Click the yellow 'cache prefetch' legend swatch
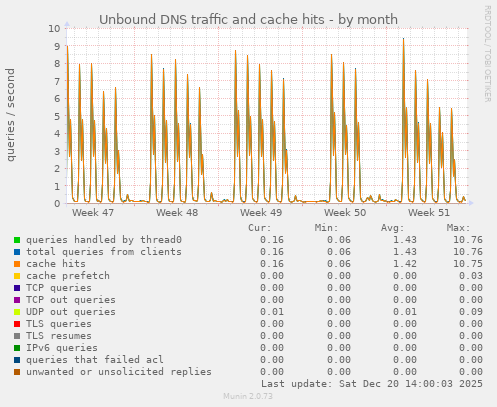The image size is (497, 407). coord(17,276)
